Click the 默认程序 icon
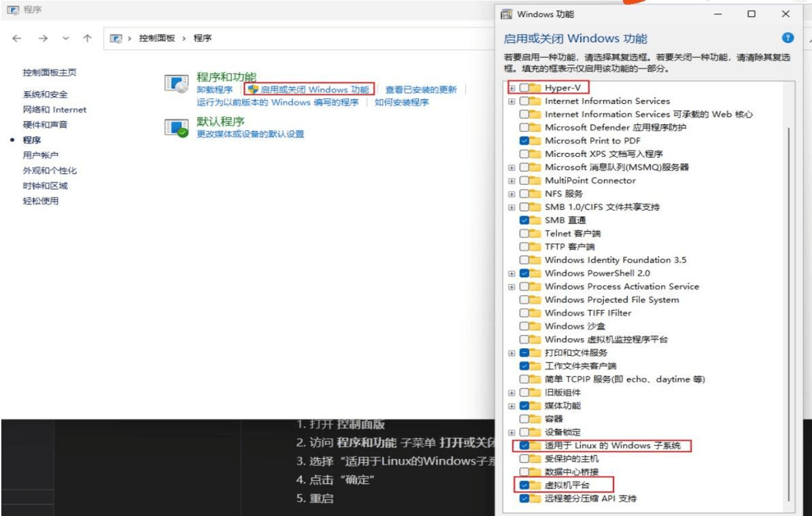Viewport: 812px width, 516px height. (x=177, y=128)
